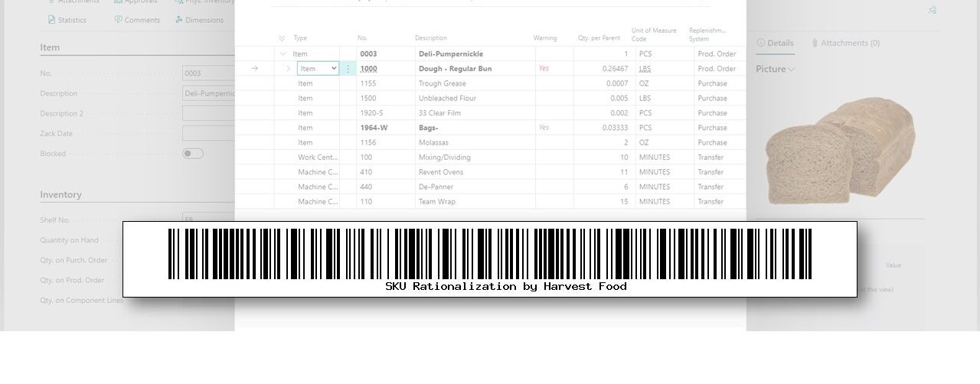Click the 0.26467 quantity cell
Screen dimensions: 980x384
[x=603, y=69]
